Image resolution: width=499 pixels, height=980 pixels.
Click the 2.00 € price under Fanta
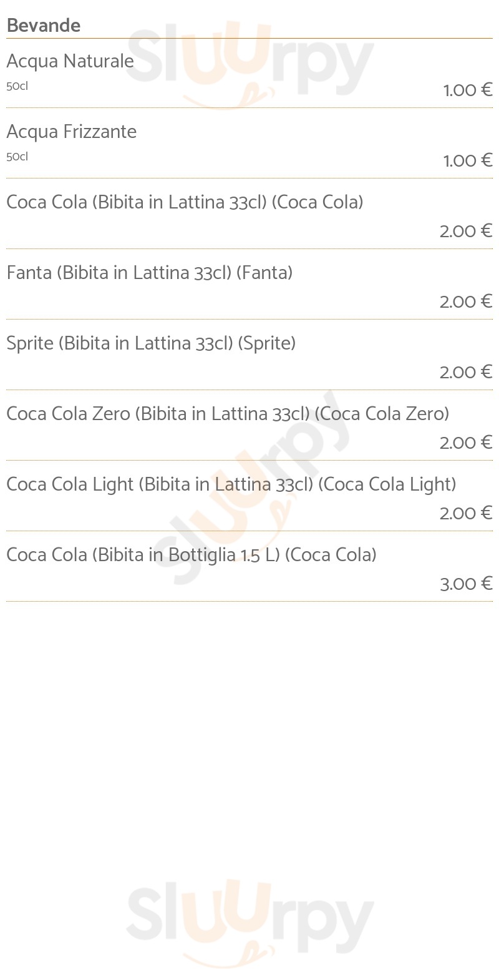466,302
